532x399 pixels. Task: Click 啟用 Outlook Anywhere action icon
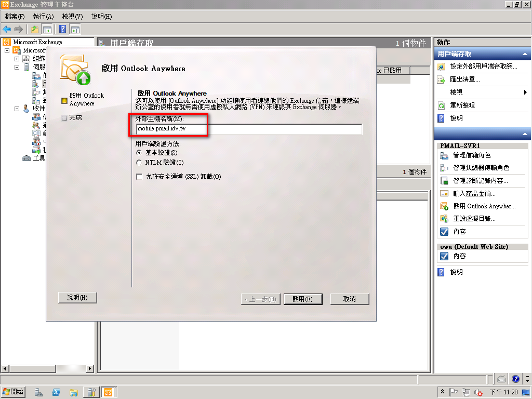tap(444, 206)
